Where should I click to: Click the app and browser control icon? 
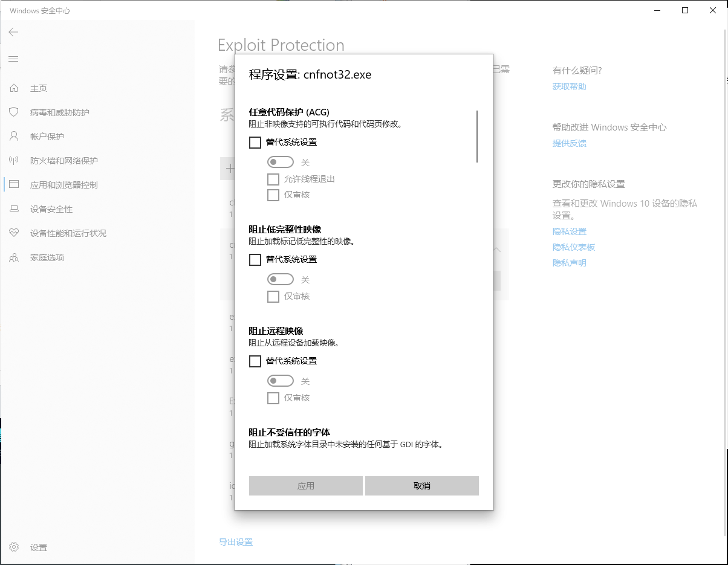coord(14,185)
